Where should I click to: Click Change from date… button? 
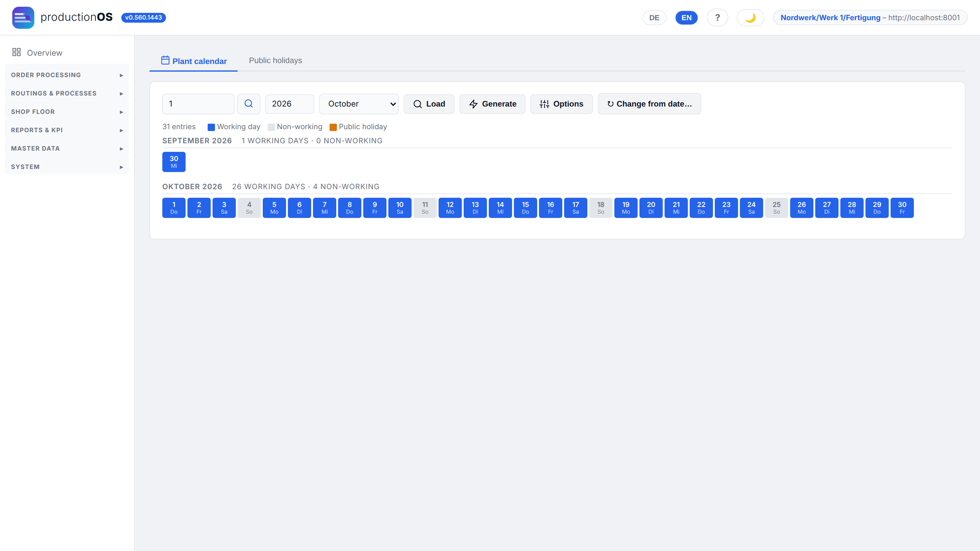649,104
